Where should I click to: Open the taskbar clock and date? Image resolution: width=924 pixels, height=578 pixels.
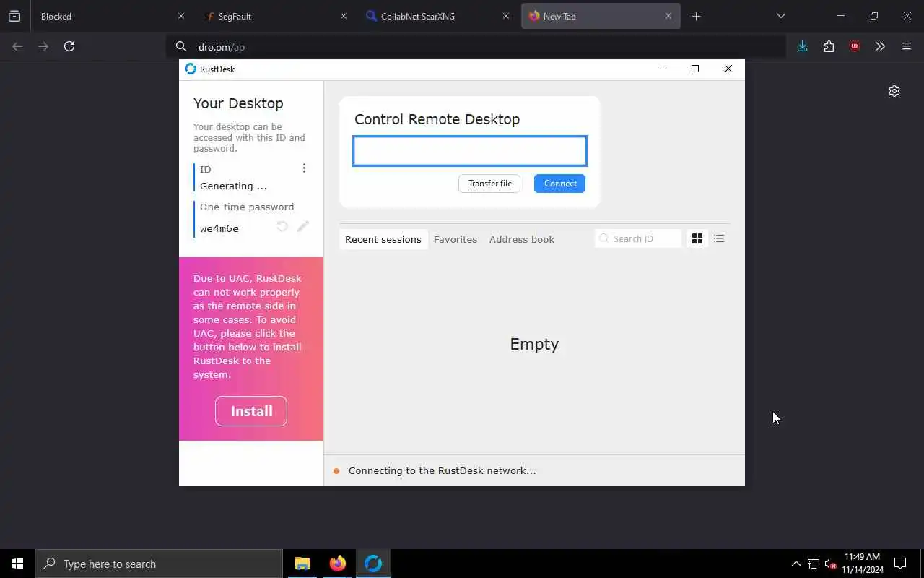pyautogui.click(x=862, y=564)
